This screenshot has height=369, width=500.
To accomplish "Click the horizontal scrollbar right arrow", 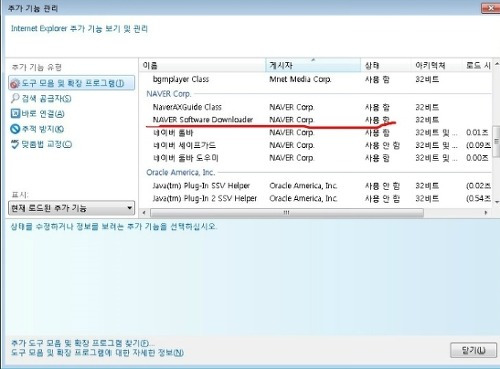I will coord(486,212).
